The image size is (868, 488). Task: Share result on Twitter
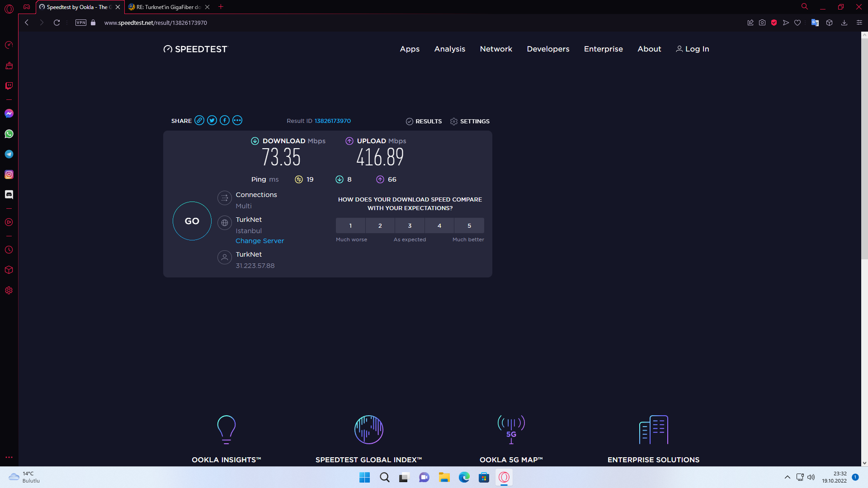tap(212, 120)
